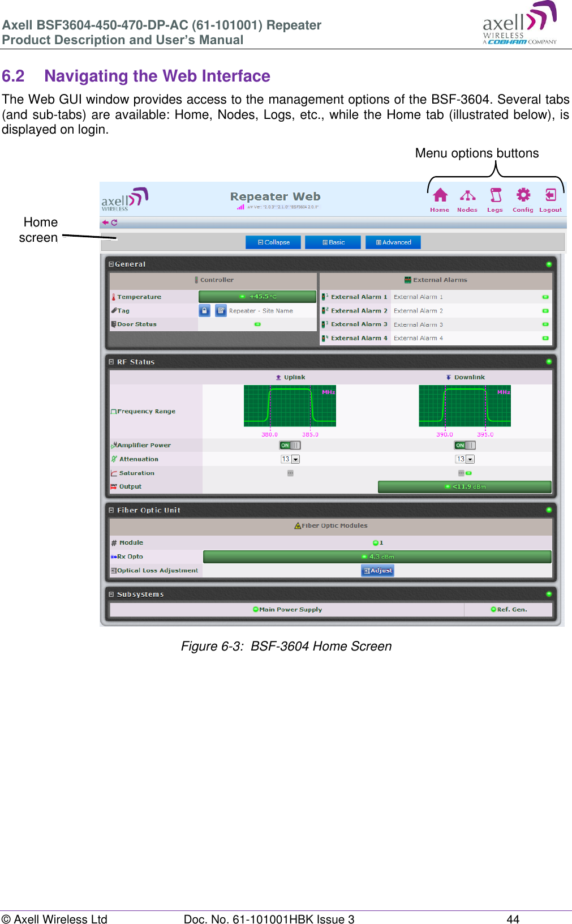
Task: Click the signal strength icon under Repeater Web
Action: tap(241, 207)
